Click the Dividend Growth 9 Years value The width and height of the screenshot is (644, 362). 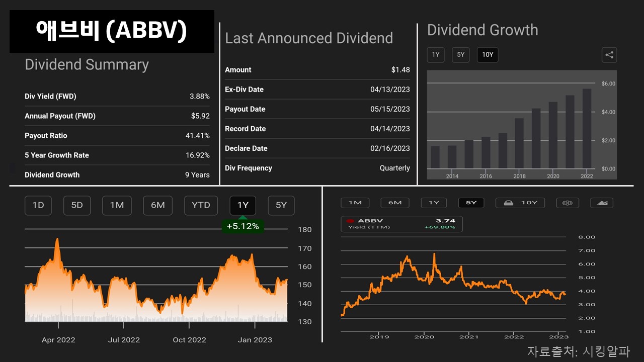pos(197,175)
